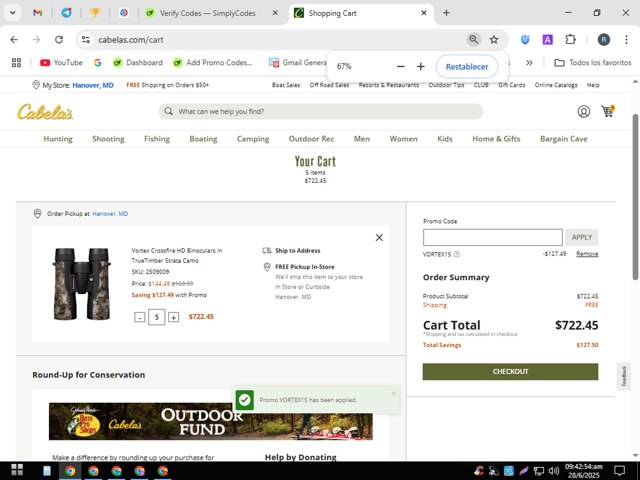The height and width of the screenshot is (480, 640).
Task: Open the Google G bookmark
Action: coord(98,62)
